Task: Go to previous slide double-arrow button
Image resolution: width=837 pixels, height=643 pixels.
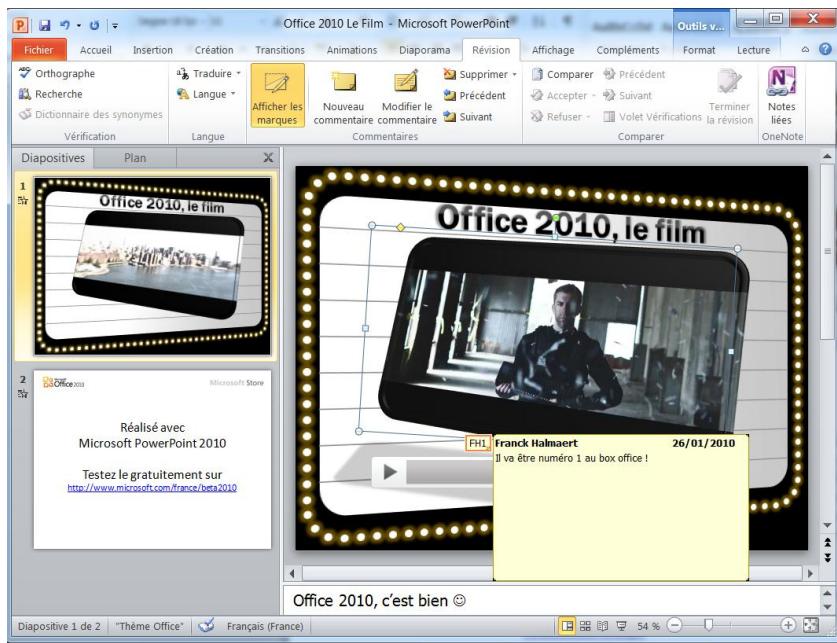Action: tap(827, 543)
